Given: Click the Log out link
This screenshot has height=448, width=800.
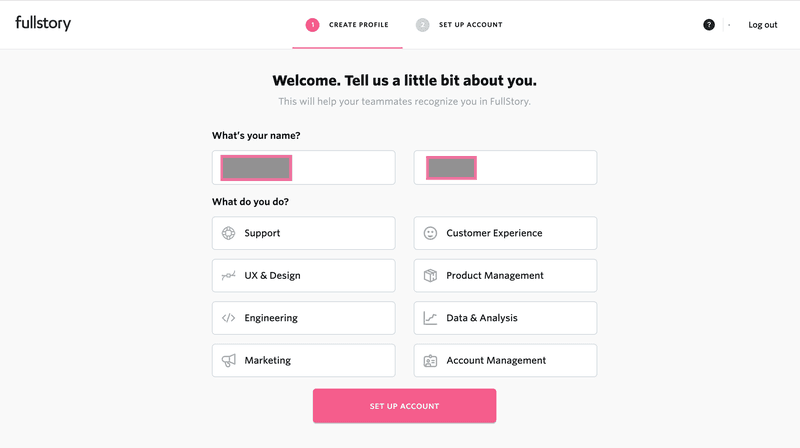Looking at the screenshot, I should click(762, 25).
